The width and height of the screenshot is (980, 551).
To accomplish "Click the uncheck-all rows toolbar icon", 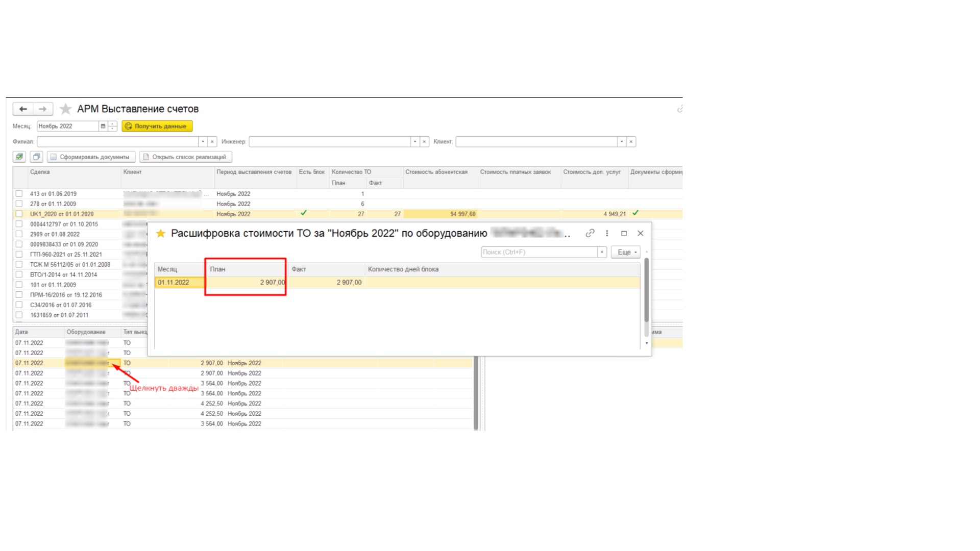I will click(36, 157).
